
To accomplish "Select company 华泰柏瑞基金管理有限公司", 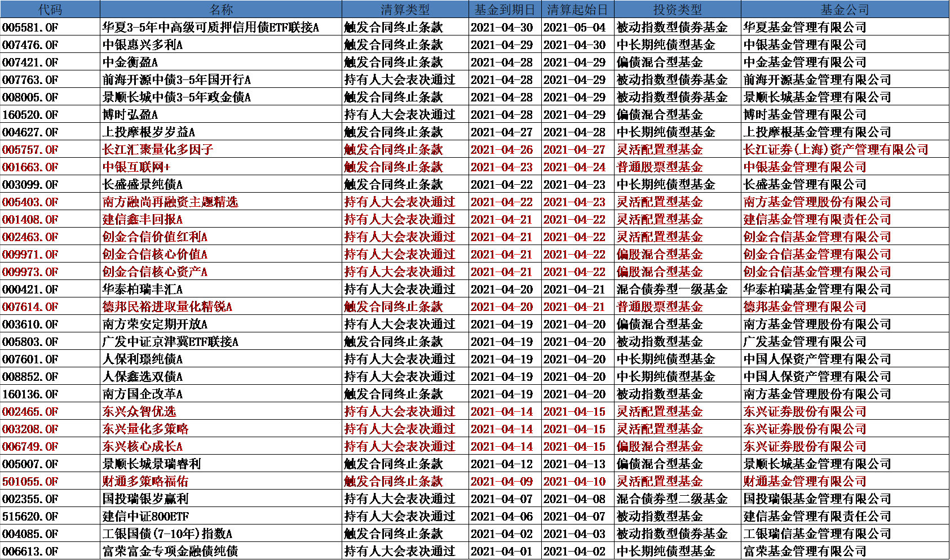I will tap(818, 290).
